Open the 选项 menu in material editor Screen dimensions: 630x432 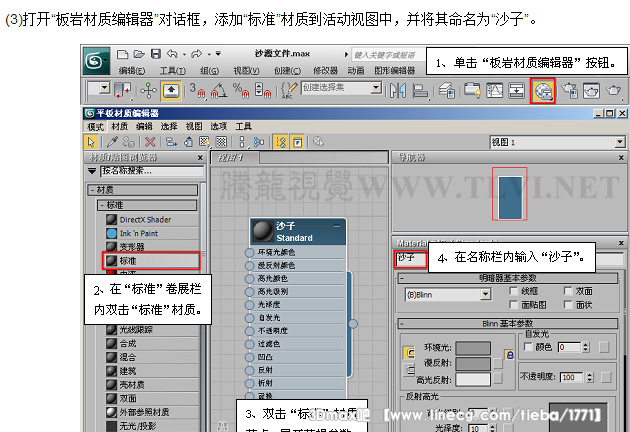pyautogui.click(x=219, y=127)
